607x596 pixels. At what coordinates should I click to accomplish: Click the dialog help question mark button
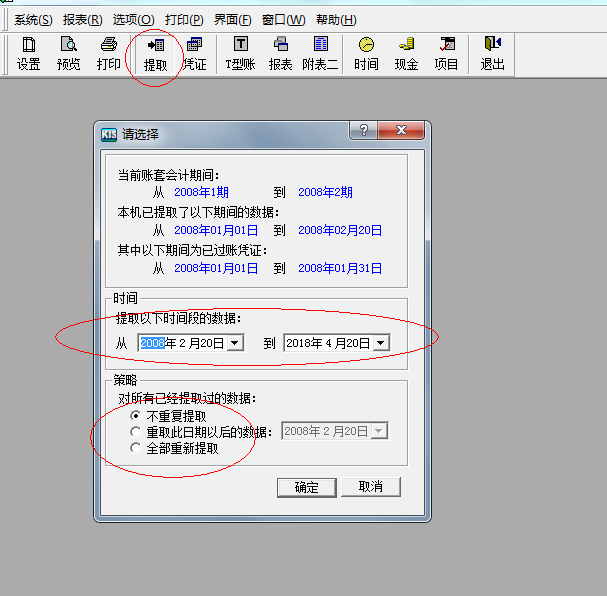tap(364, 132)
